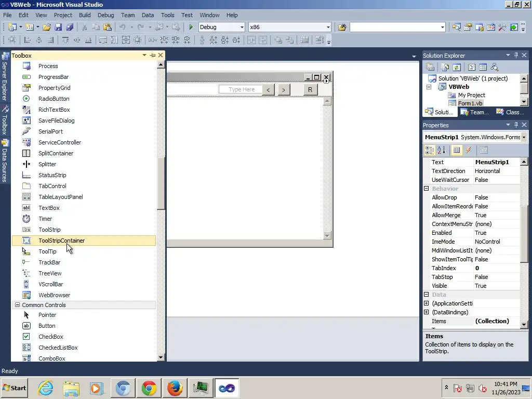Screen dimensions: 532x399
Task: Select TreeView control in Toolbox
Action: click(84, 273)
